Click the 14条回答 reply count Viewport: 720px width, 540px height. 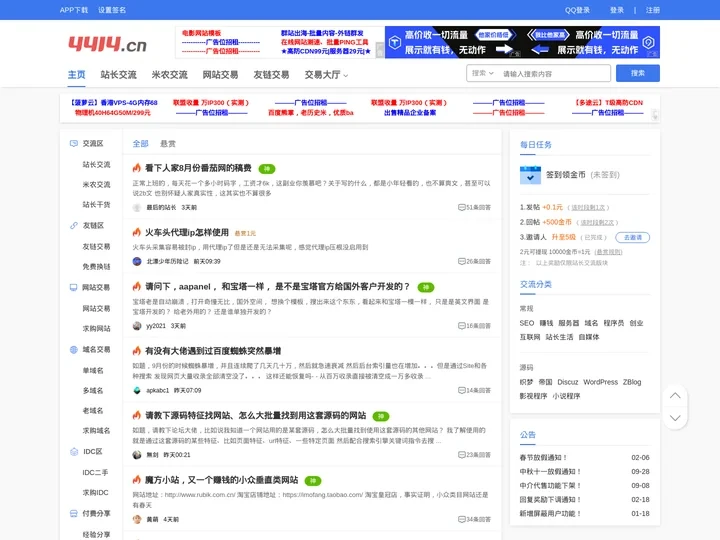coord(474,390)
